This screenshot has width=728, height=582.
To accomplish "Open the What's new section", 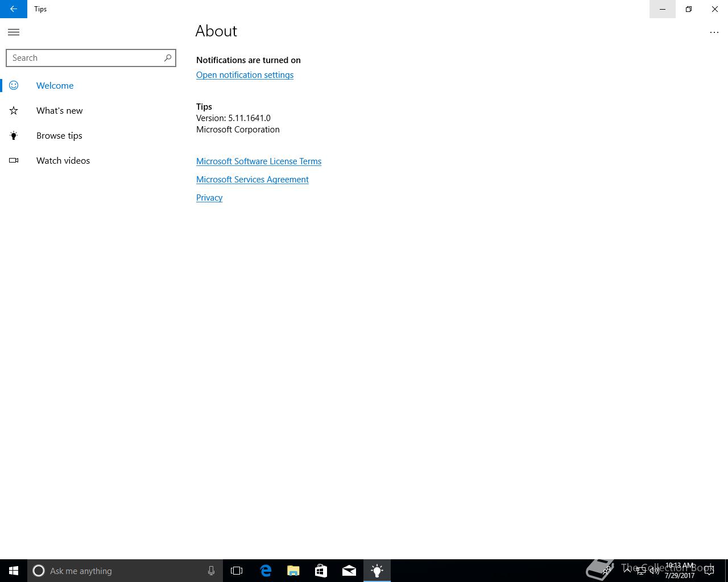I will click(x=91, y=111).
